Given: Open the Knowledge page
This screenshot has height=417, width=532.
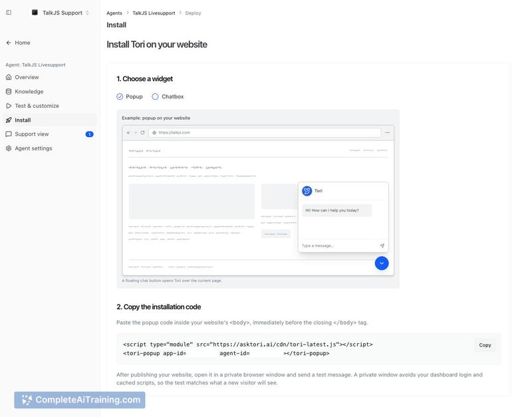Looking at the screenshot, I should pyautogui.click(x=49, y=92).
